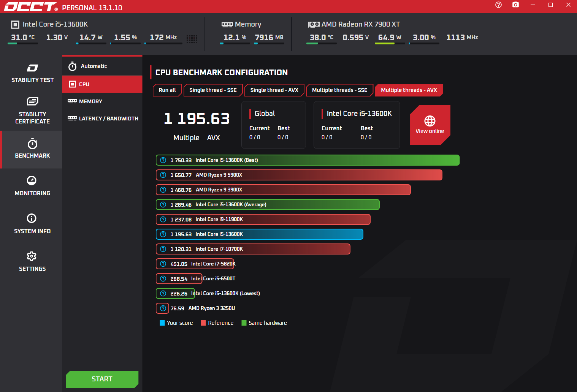The height and width of the screenshot is (392, 577).
Task: Open the Stability Certificate section
Action: coord(32,111)
